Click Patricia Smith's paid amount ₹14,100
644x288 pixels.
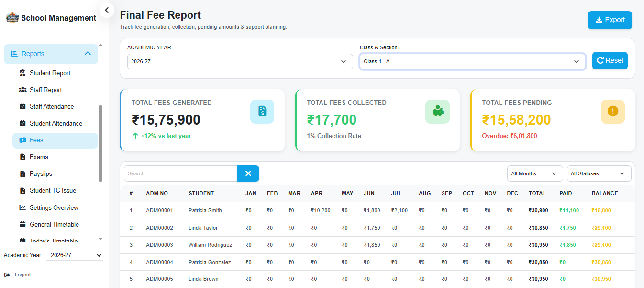pos(569,210)
